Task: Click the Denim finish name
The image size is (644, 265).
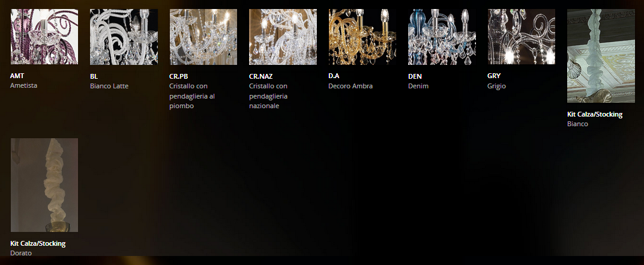Action: click(x=418, y=86)
